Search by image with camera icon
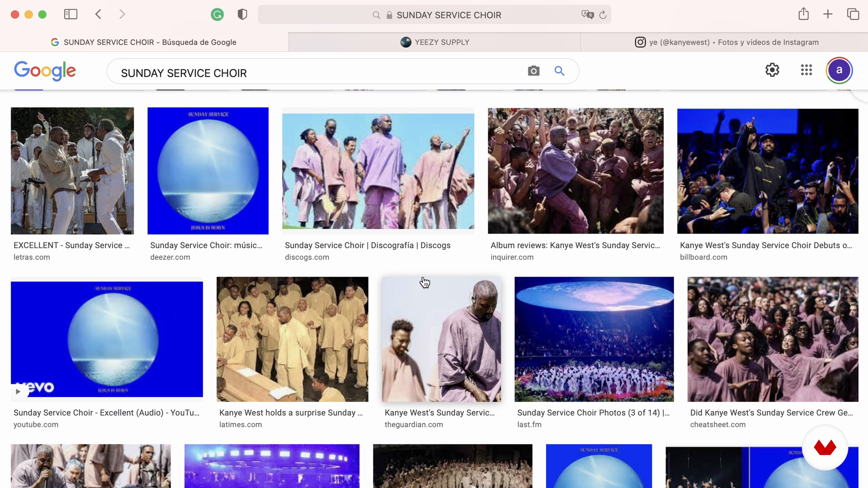Viewport: 868px width, 488px height. click(x=534, y=71)
